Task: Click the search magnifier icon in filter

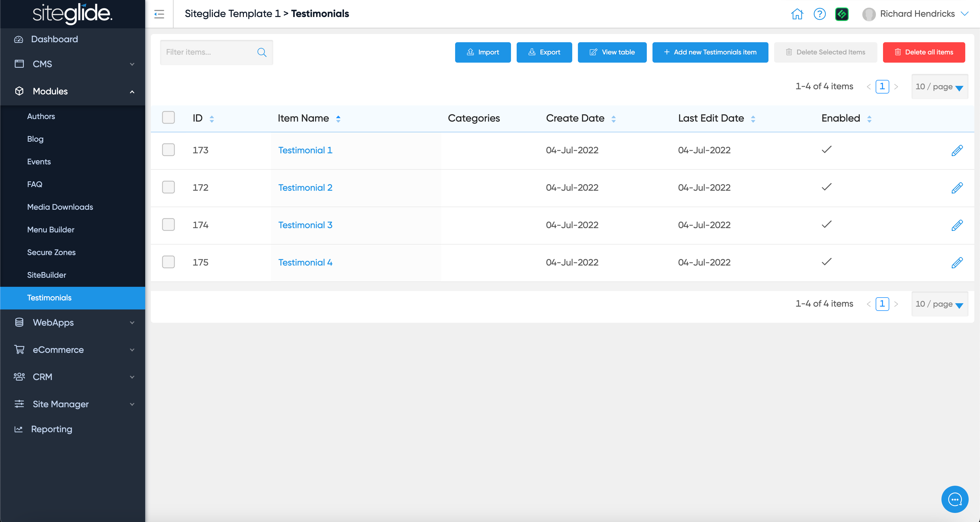Action: pyautogui.click(x=262, y=52)
